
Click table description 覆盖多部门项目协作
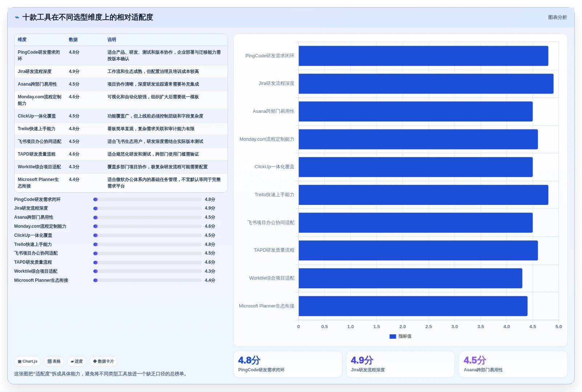pos(157,167)
